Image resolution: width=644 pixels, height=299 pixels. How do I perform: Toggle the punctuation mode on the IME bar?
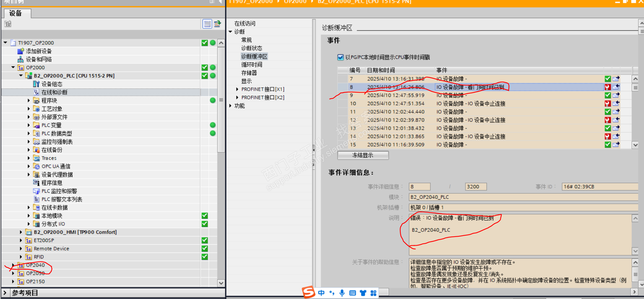tap(332, 293)
